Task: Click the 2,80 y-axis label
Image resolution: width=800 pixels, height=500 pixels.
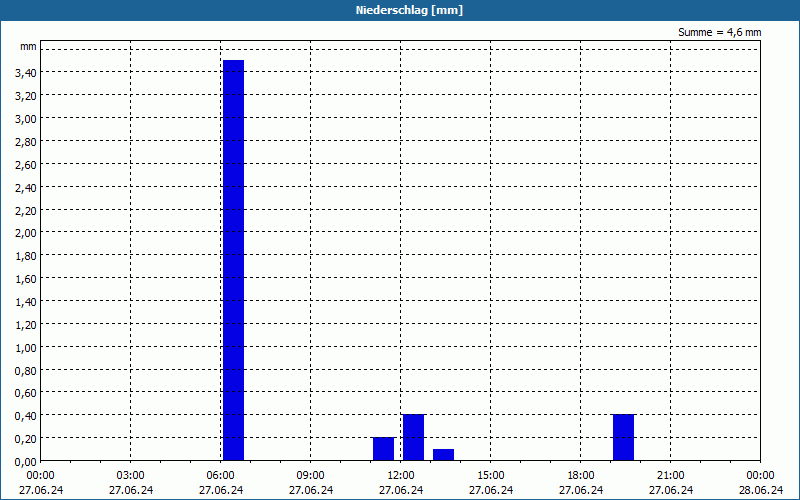Action: point(26,142)
